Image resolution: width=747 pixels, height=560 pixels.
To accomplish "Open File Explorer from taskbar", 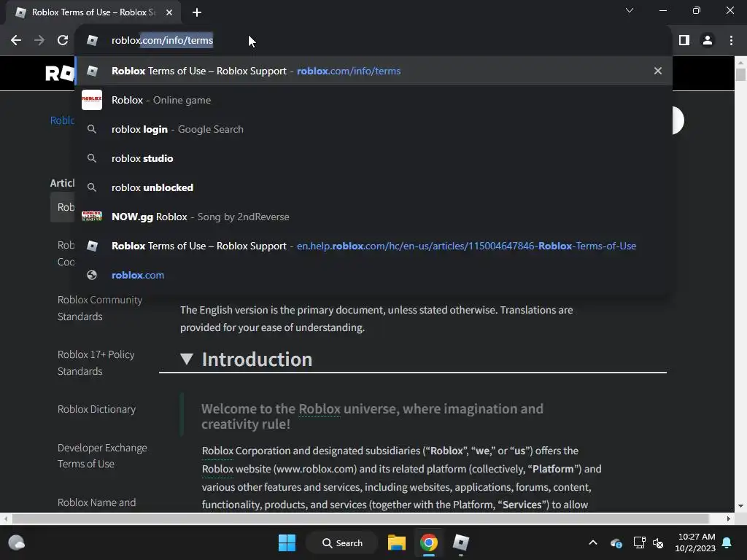I will [396, 542].
